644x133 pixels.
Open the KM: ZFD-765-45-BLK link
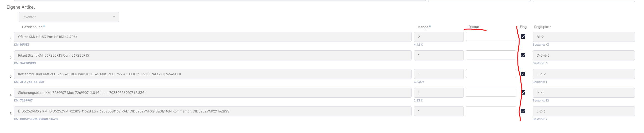click(29, 82)
